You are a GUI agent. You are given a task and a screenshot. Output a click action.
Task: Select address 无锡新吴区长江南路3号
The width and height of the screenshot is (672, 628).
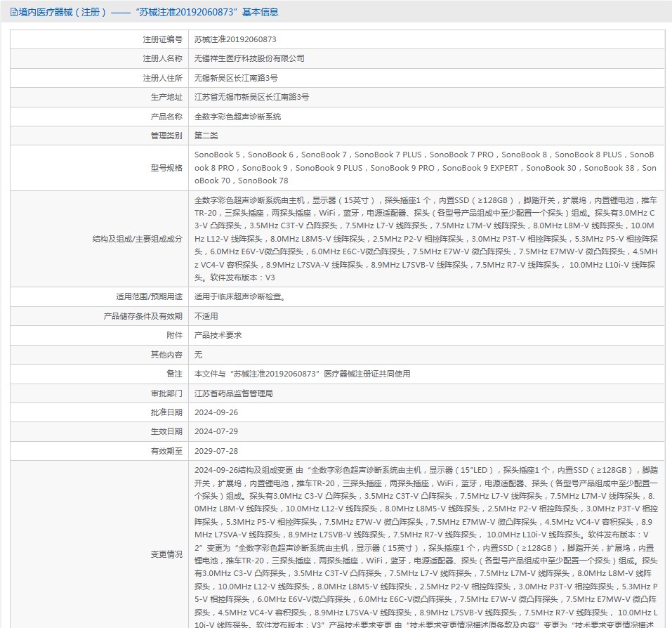tap(236, 78)
